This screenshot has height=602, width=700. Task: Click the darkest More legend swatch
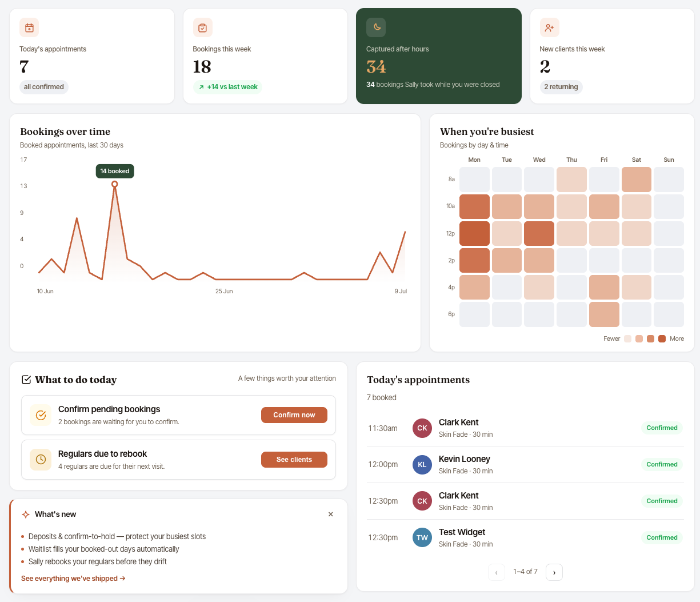pyautogui.click(x=662, y=339)
